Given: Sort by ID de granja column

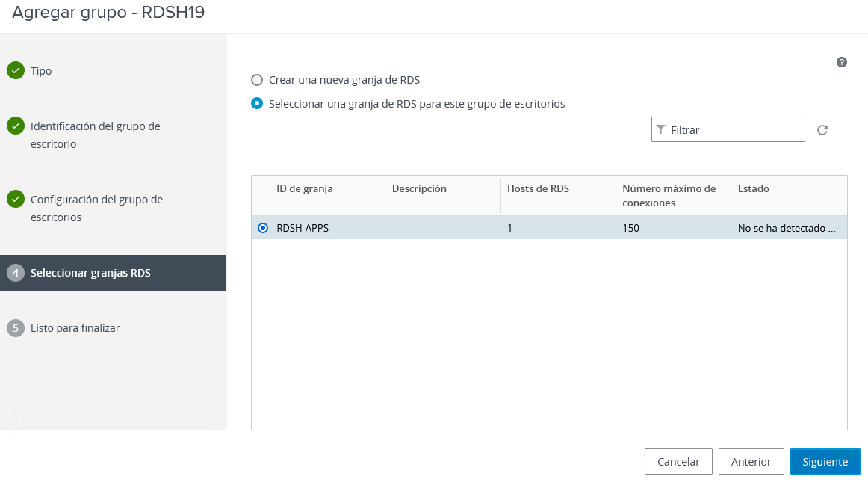Looking at the screenshot, I should tap(305, 188).
